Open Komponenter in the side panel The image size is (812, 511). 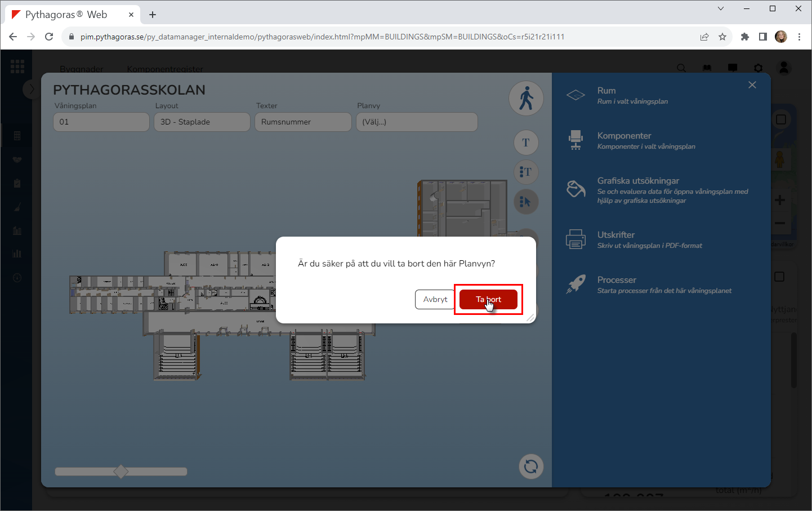point(624,136)
